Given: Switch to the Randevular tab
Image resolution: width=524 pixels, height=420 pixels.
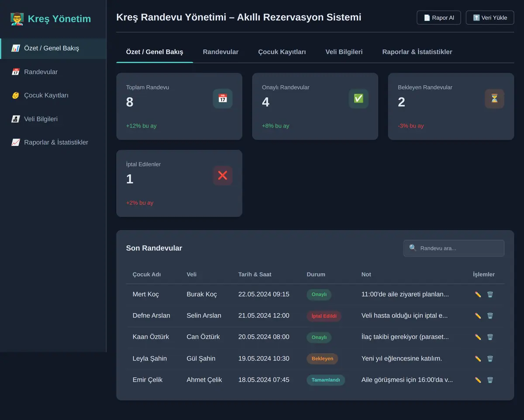Looking at the screenshot, I should coord(221,52).
